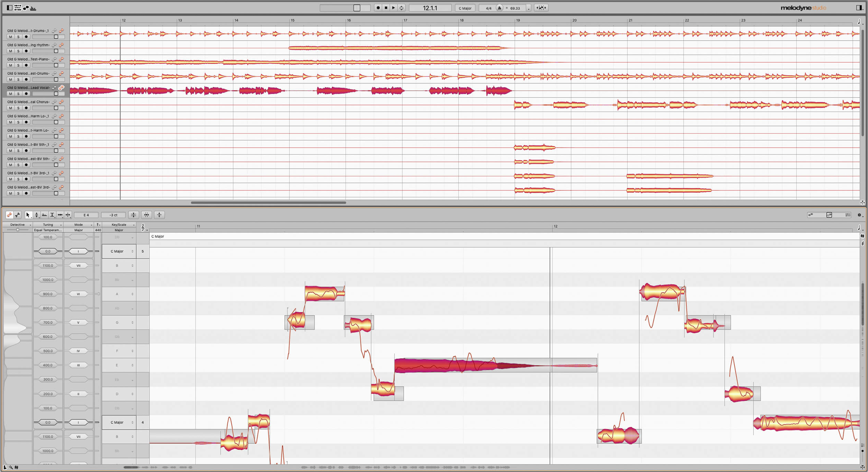Enable cycle loop playback
Image resolution: width=868 pixels, height=472 pixels.
[x=401, y=8]
